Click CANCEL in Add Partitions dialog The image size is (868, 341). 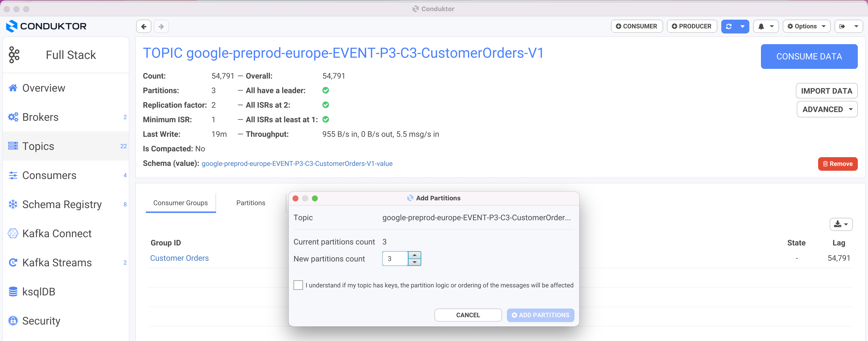[x=468, y=315]
